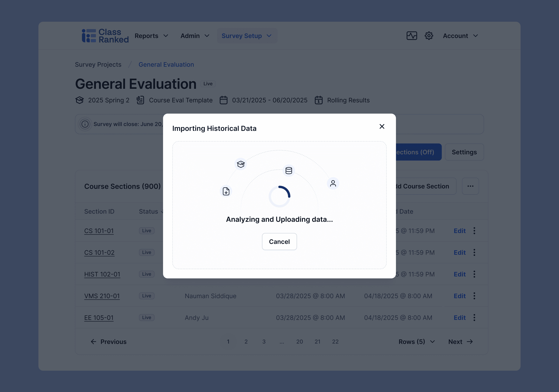Click the ClassRanked logo

point(105,36)
